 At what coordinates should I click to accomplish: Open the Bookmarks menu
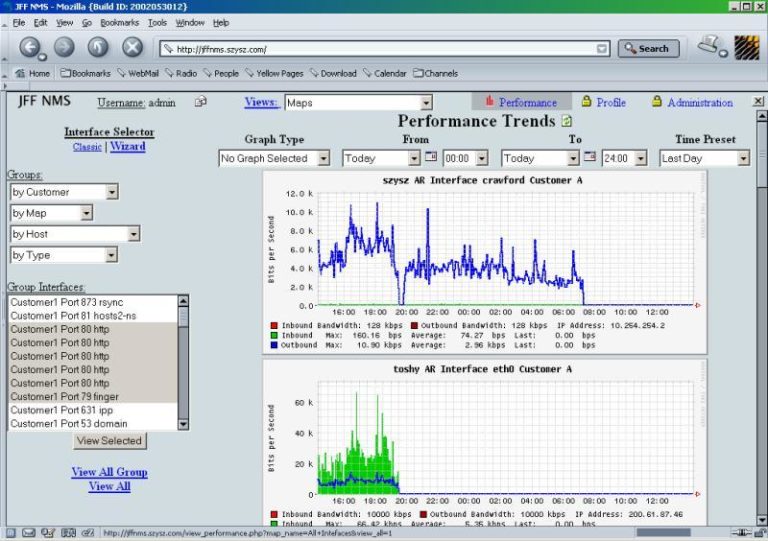[119, 22]
